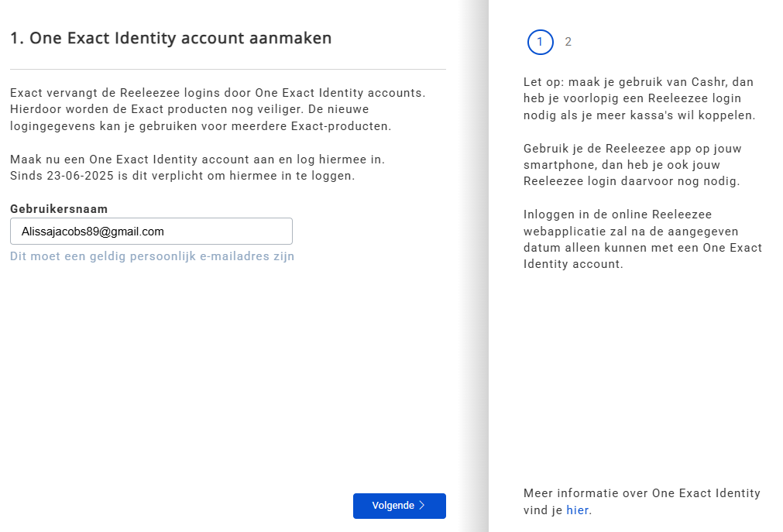Click the 'nodig als je meer kassa's' line
Screen dimensions: 783x532
639,115
